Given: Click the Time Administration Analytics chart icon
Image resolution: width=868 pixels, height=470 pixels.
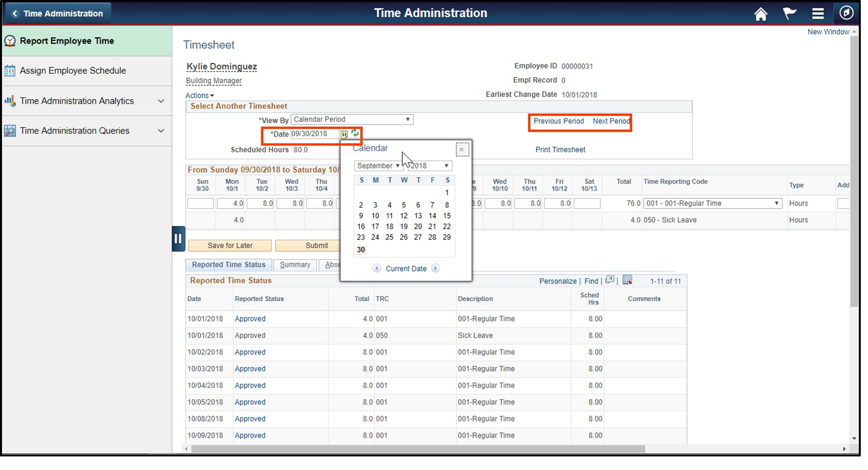Looking at the screenshot, I should (x=10, y=101).
